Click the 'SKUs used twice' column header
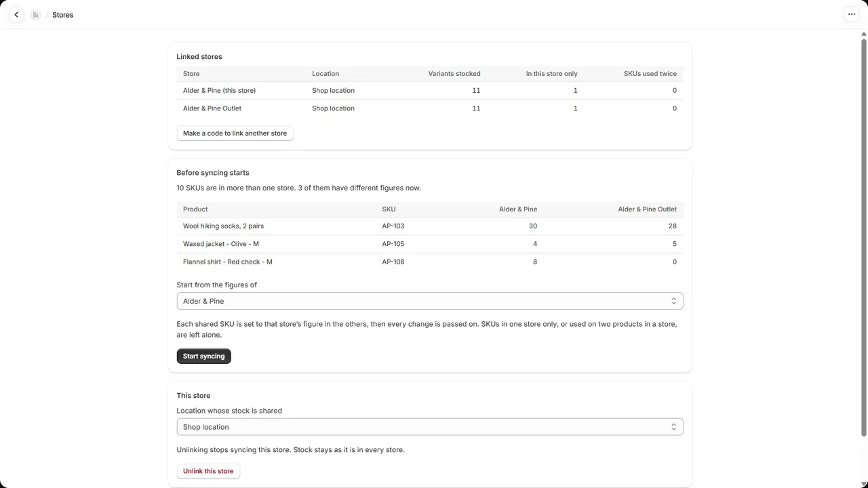 click(x=650, y=74)
